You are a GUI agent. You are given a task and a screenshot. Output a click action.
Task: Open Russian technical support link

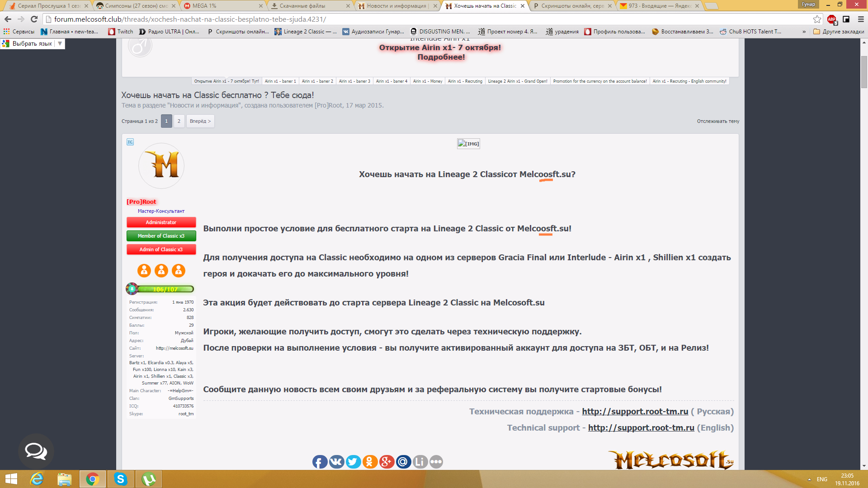coord(635,412)
